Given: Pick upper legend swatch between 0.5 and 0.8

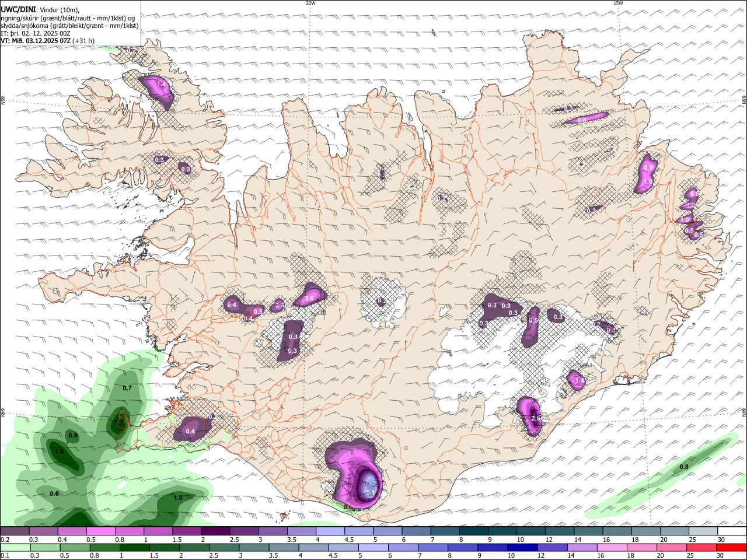Looking at the screenshot, I should click(x=100, y=531).
